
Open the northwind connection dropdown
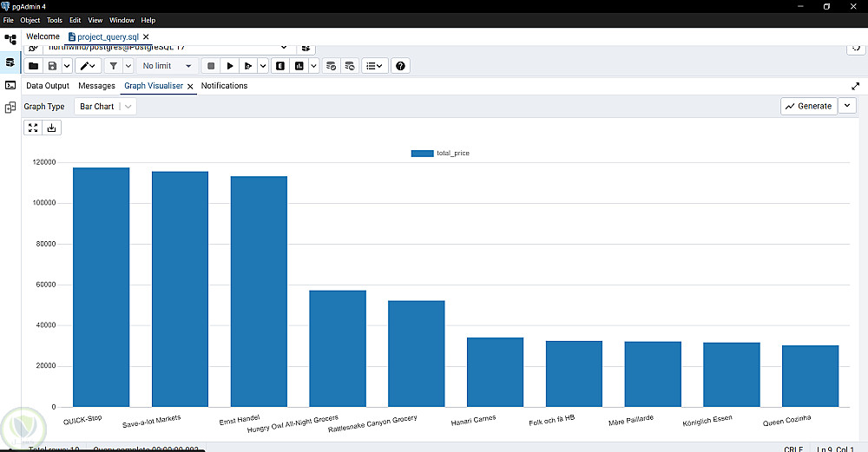point(168,49)
